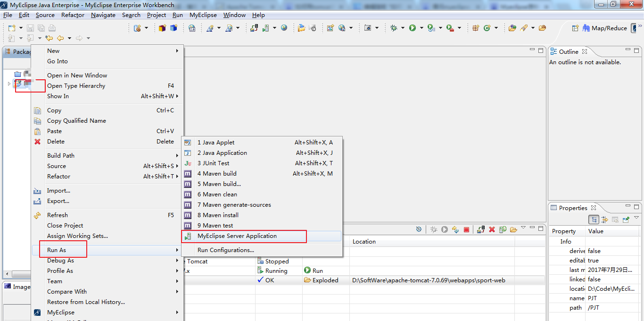
Task: Click the new Java package icon (purple-yellow cube)
Action: click(162, 28)
